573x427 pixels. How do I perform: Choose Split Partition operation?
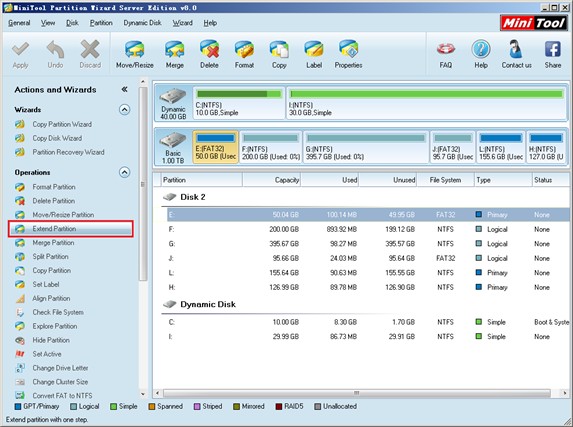point(50,257)
